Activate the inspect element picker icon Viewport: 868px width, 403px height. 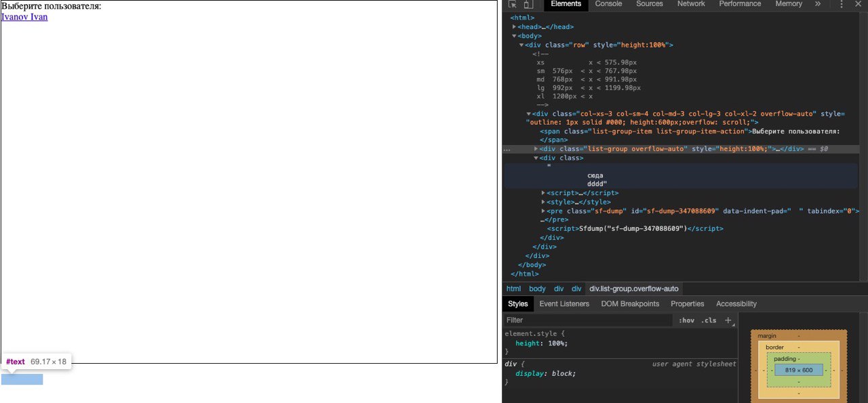coord(512,4)
